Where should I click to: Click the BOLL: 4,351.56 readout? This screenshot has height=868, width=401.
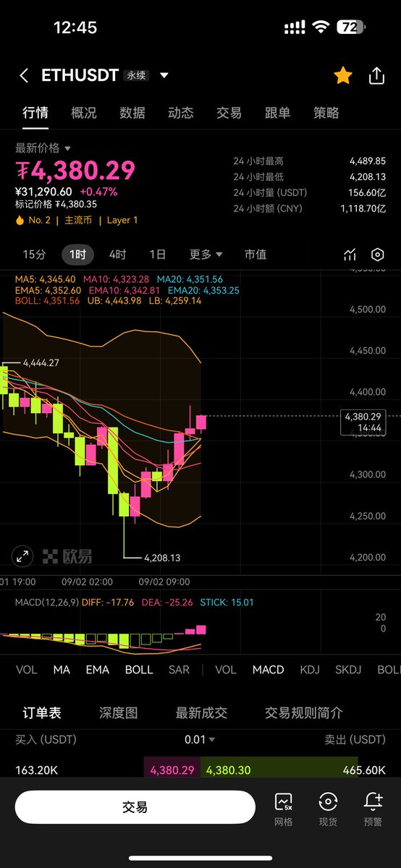[x=48, y=301]
